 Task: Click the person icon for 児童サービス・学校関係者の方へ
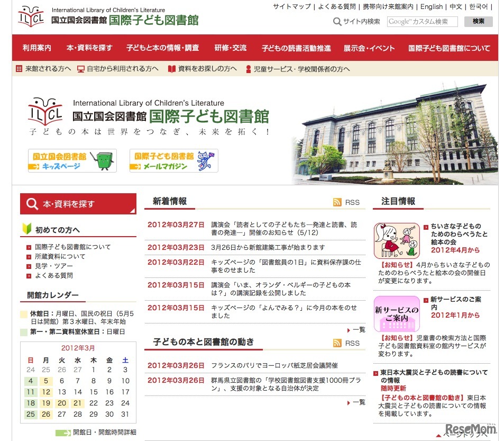(x=248, y=69)
